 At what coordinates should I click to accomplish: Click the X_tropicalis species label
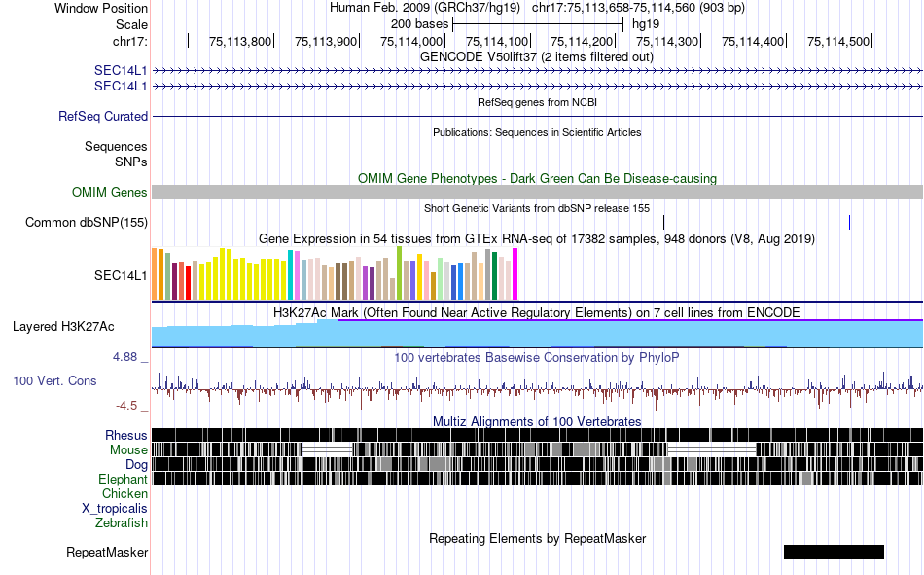[x=115, y=509]
